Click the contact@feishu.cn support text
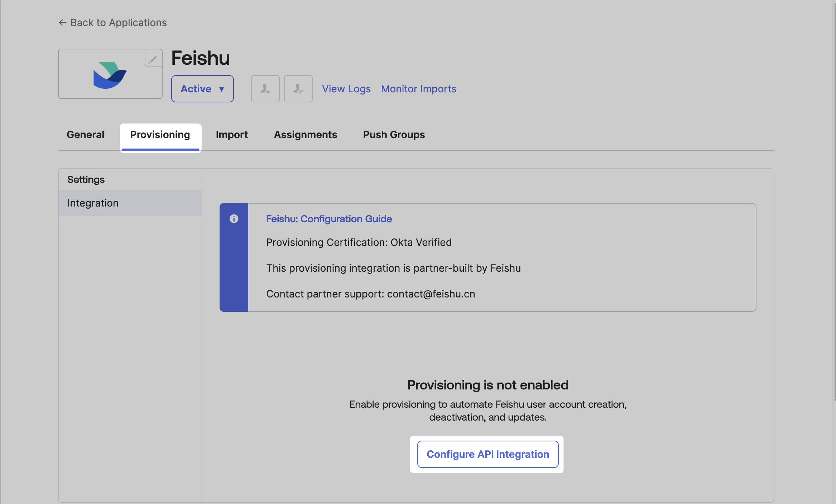The height and width of the screenshot is (504, 836). click(x=431, y=294)
